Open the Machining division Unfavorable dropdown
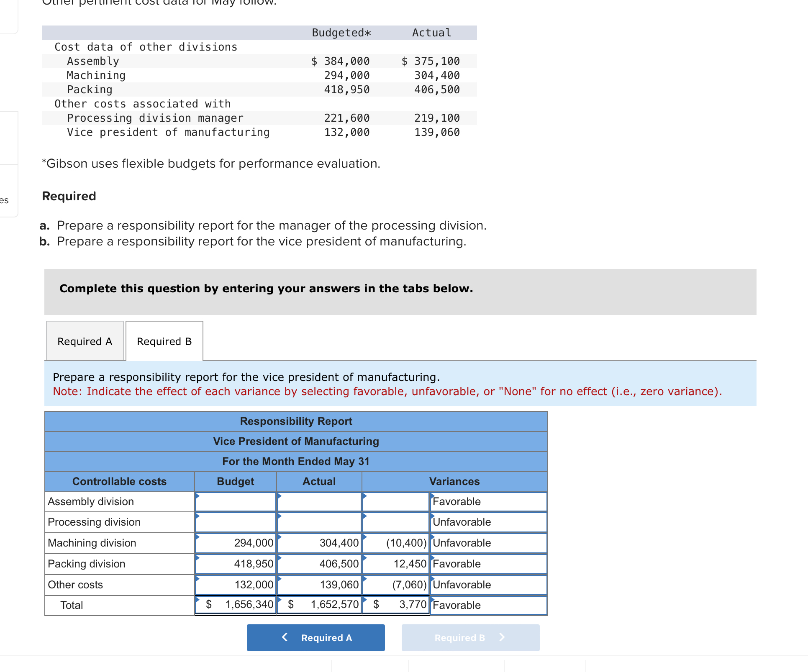 [x=488, y=543]
